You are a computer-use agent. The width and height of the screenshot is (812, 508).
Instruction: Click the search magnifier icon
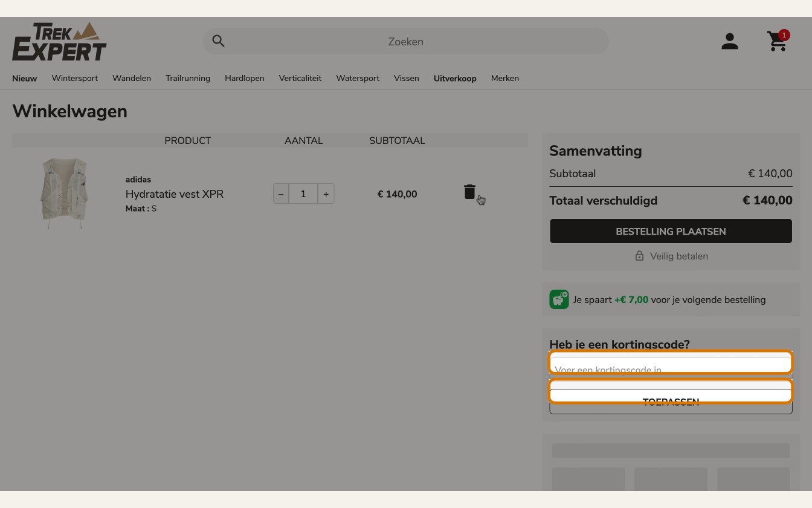click(219, 41)
